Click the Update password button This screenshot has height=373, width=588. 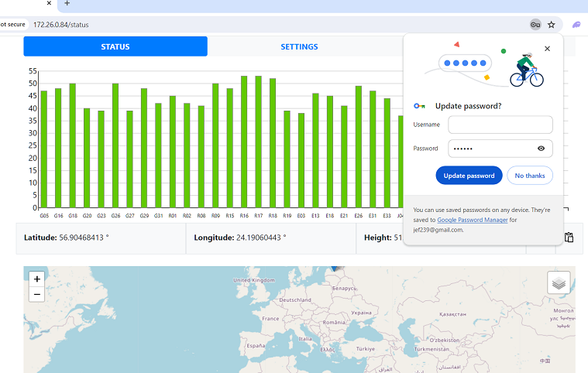469,176
